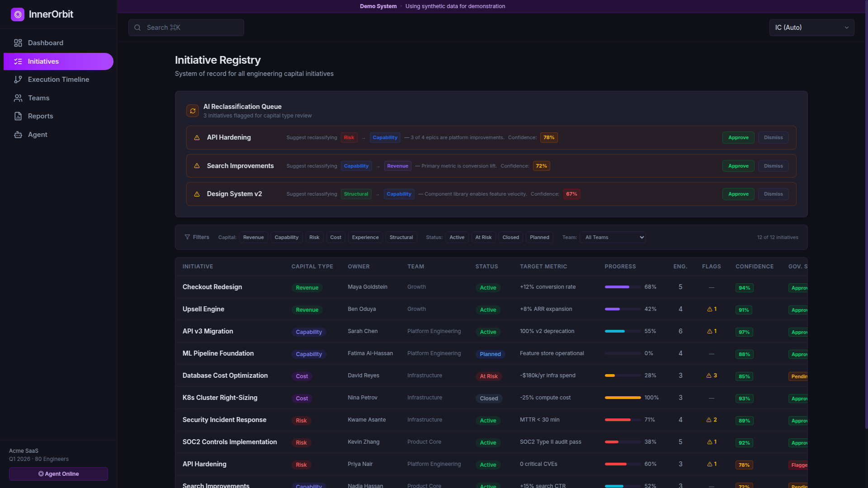Select the Dashboard icon in the sidebar

pyautogui.click(x=18, y=43)
